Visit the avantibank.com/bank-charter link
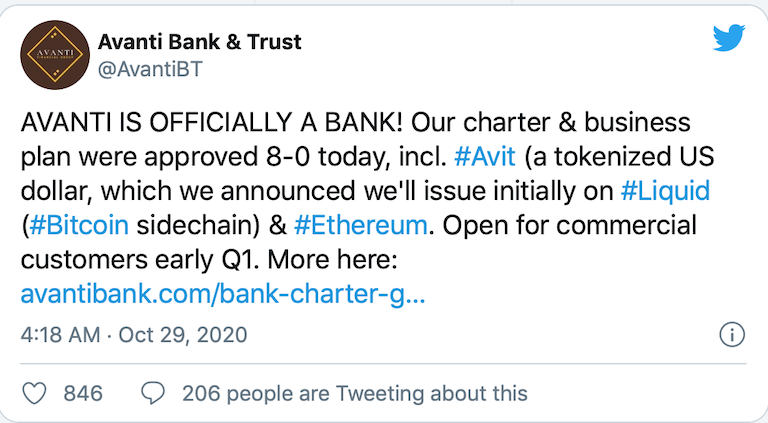 click(223, 294)
